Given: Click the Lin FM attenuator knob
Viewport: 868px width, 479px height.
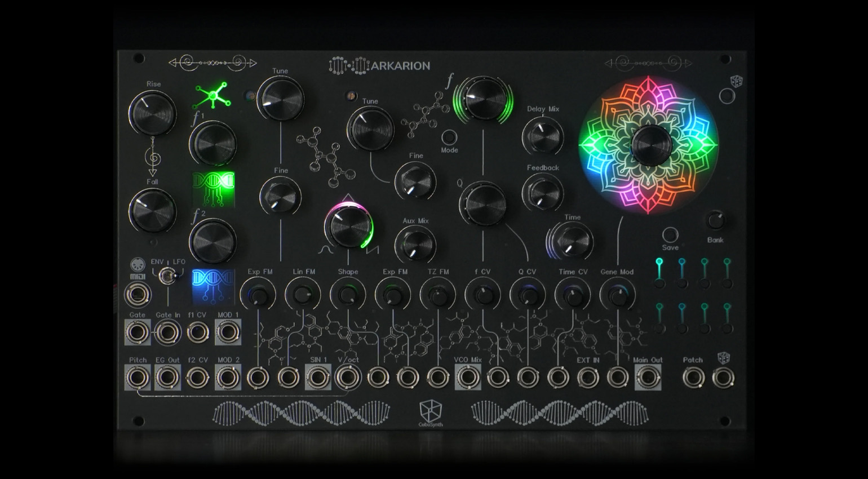Looking at the screenshot, I should tap(303, 295).
